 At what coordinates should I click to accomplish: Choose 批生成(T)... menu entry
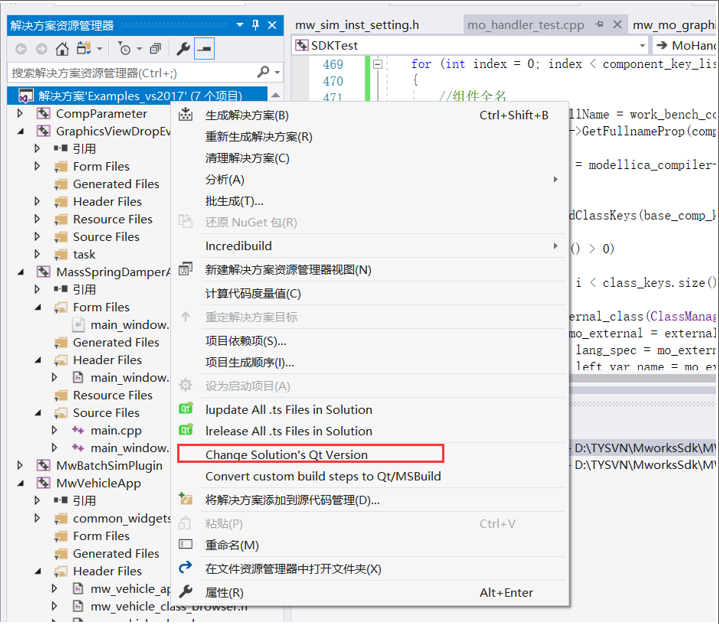pyautogui.click(x=371, y=201)
